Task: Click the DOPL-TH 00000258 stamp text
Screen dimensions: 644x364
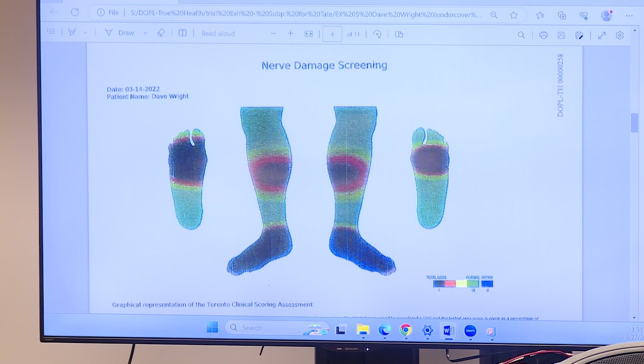Action: click(560, 85)
